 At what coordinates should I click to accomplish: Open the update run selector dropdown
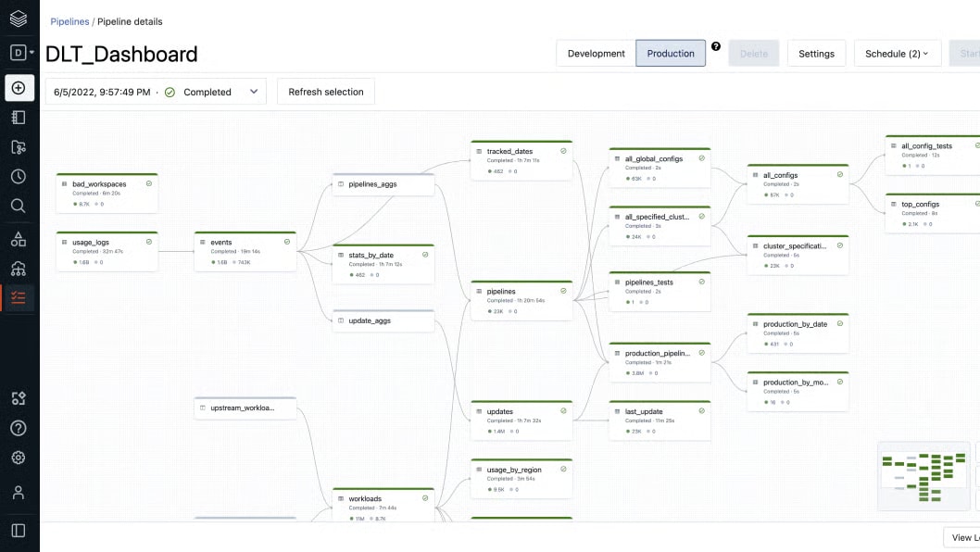point(156,92)
